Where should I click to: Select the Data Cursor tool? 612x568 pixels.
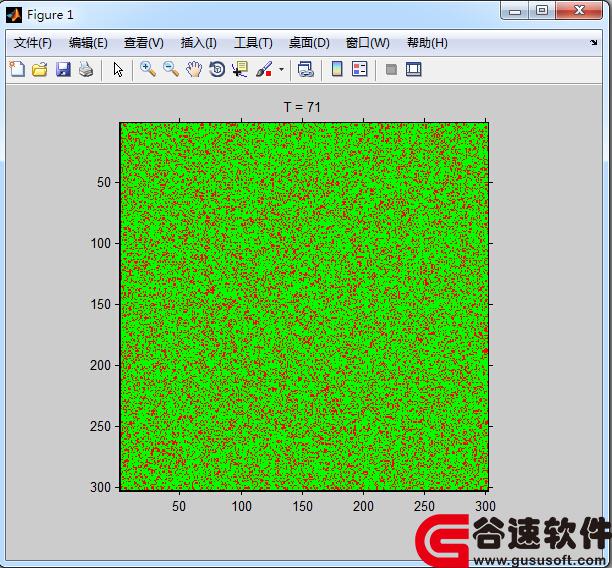click(x=240, y=69)
